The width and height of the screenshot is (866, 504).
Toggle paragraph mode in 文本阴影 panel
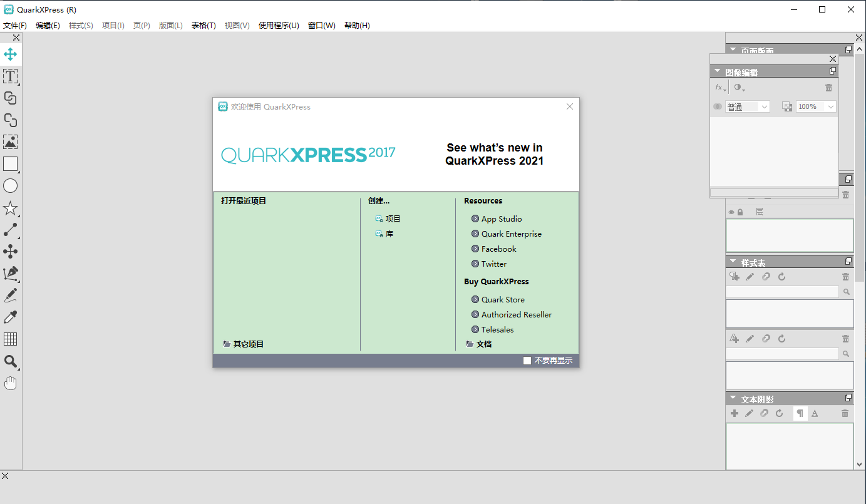point(800,413)
